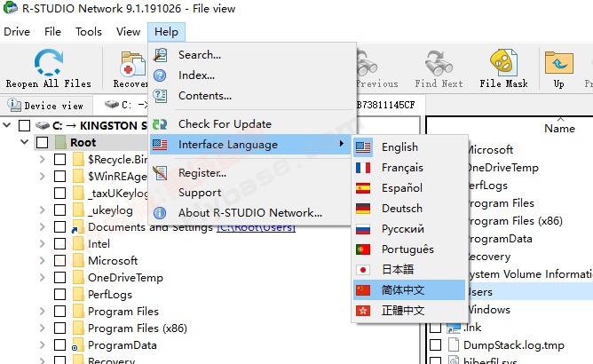Click the About info icon
The image size is (593, 364).
click(160, 213)
